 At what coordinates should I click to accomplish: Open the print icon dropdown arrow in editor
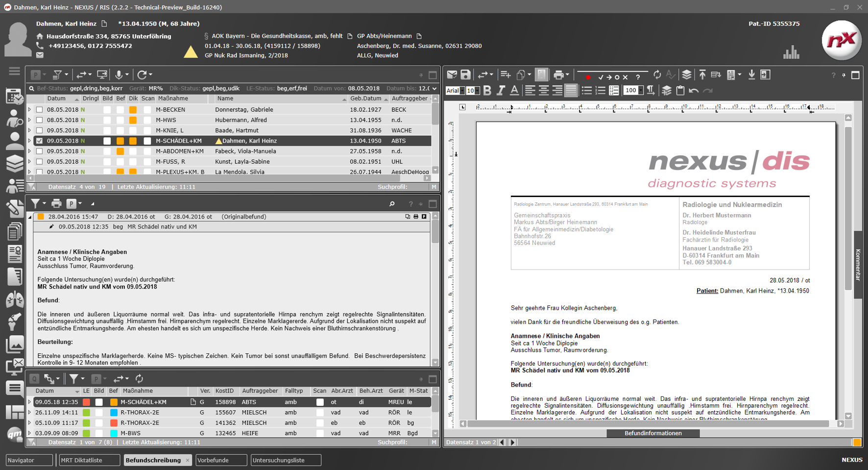click(568, 75)
